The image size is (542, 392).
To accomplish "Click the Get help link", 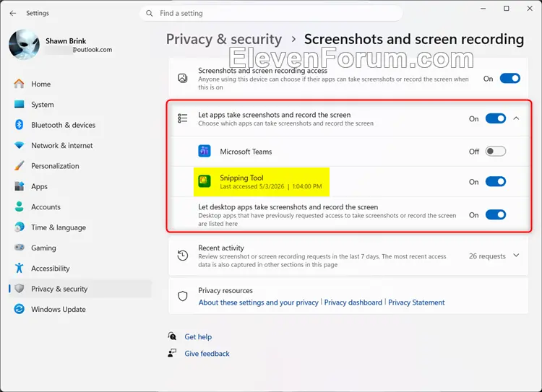I will coord(198,336).
